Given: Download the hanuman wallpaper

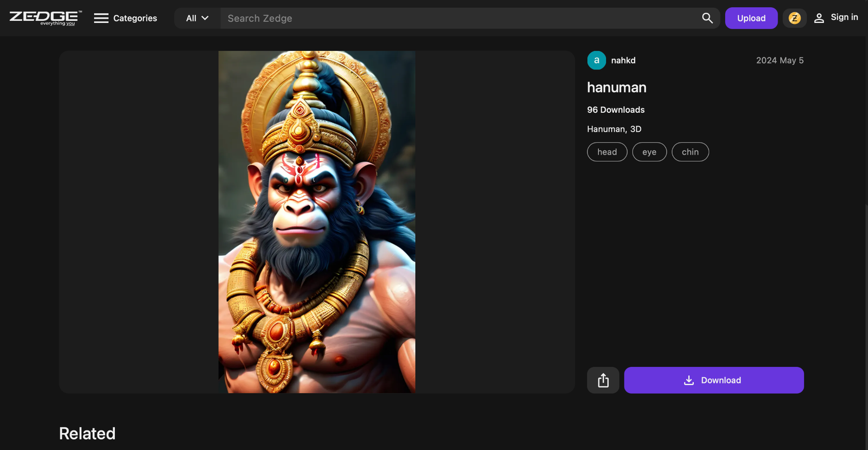Looking at the screenshot, I should (x=714, y=380).
